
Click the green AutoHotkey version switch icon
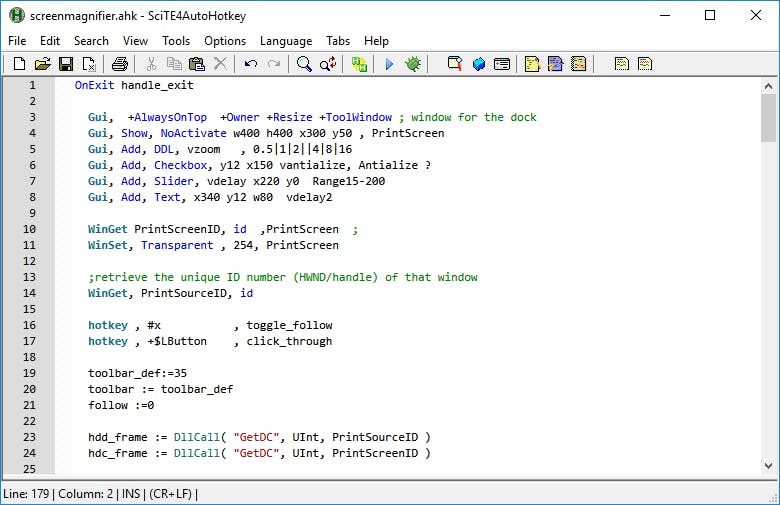point(359,64)
